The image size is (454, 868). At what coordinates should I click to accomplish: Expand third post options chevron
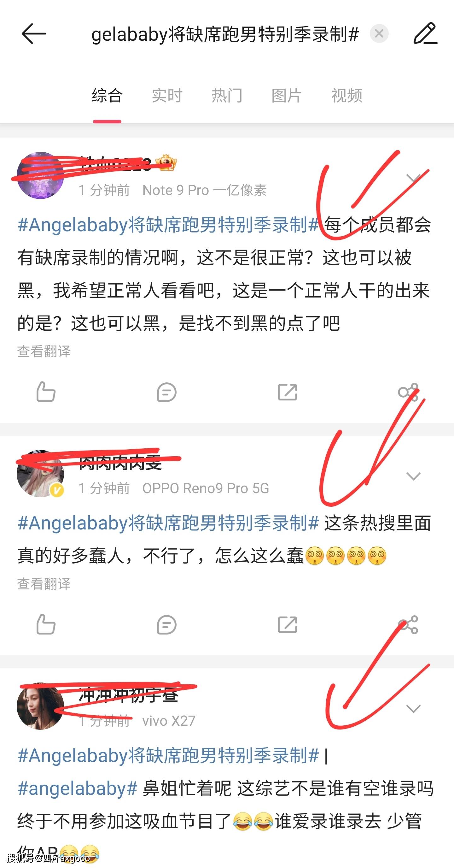click(x=413, y=709)
